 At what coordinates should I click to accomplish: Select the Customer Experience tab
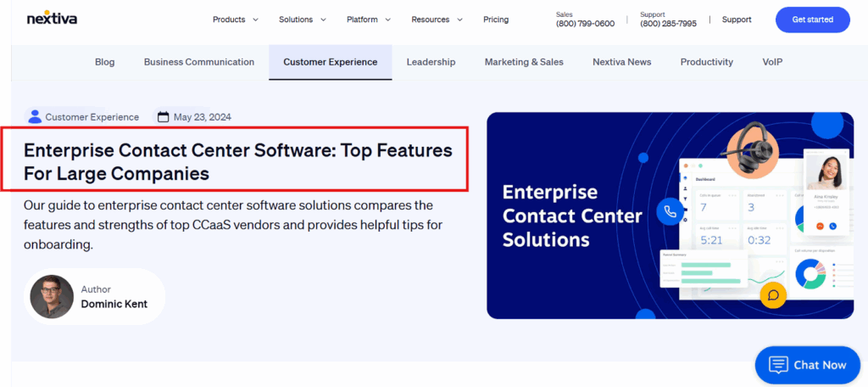[x=331, y=62]
